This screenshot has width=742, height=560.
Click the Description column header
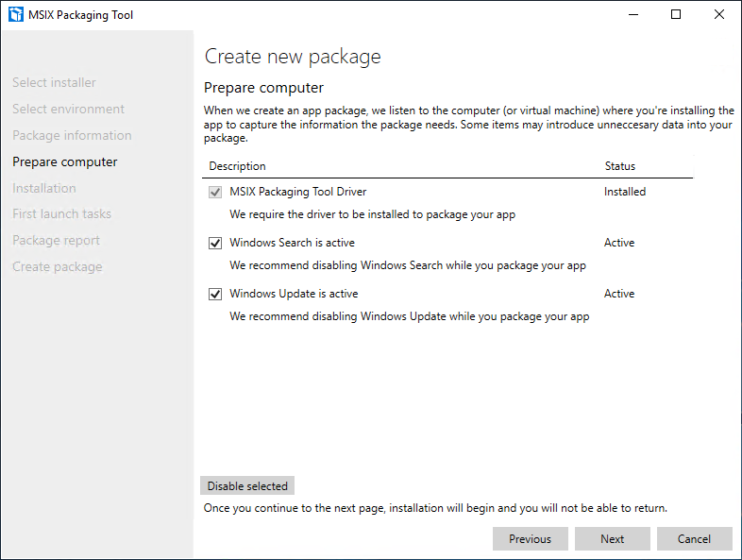click(238, 166)
